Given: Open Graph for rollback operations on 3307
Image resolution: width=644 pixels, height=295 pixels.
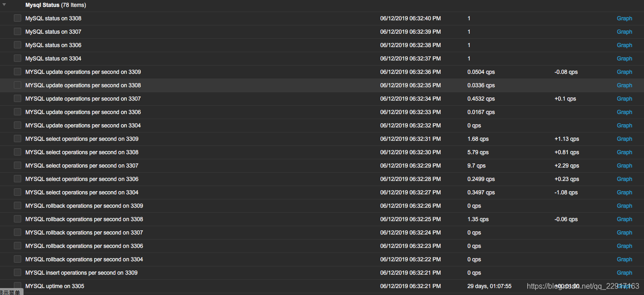Looking at the screenshot, I should [x=624, y=233].
